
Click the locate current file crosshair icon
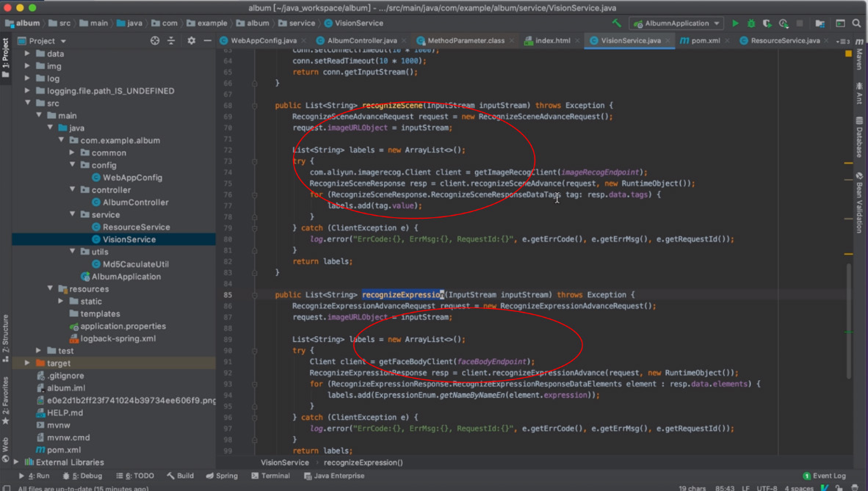click(155, 41)
